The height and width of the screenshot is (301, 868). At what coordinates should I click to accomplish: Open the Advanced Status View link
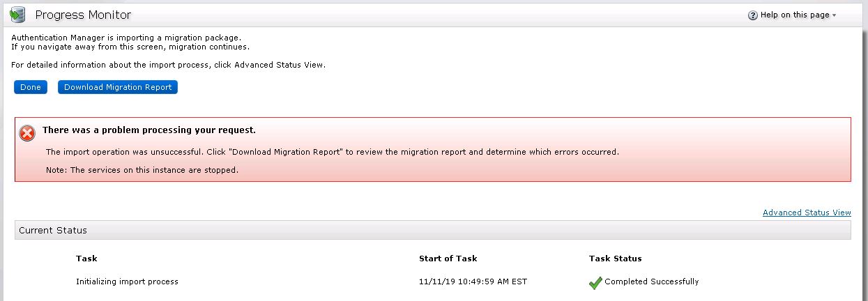[x=807, y=213]
